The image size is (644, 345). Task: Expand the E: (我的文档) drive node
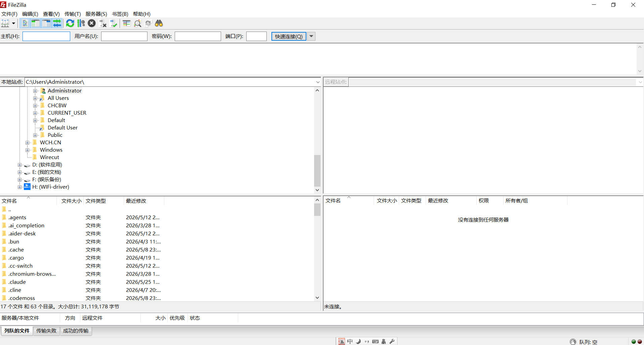[x=19, y=172]
